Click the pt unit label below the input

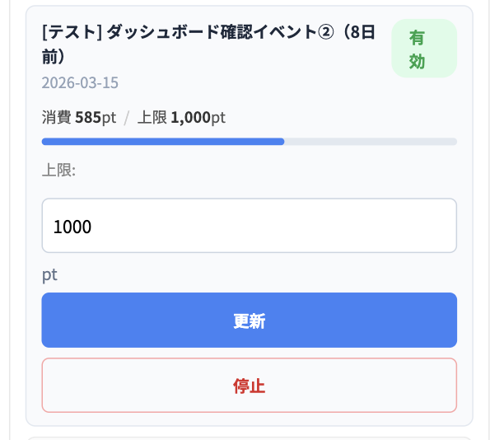click(49, 274)
